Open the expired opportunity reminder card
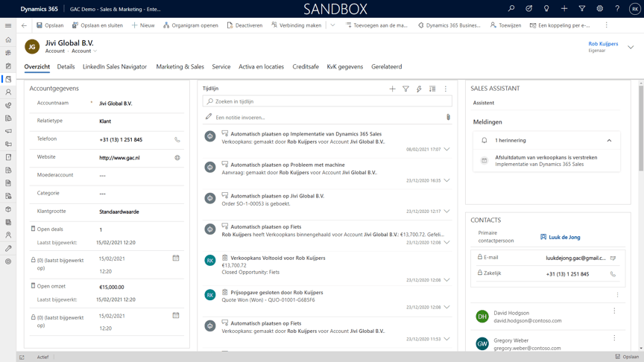This screenshot has height=362, width=644. [546, 160]
